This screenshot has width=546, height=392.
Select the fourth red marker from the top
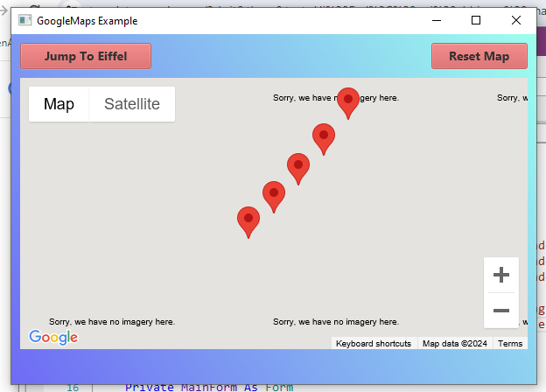[274, 197]
